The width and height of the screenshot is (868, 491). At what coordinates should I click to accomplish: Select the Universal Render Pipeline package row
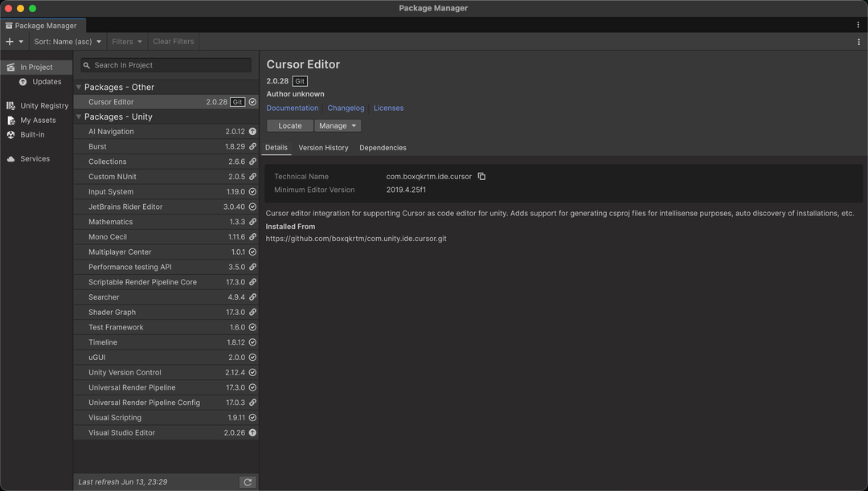(x=166, y=387)
